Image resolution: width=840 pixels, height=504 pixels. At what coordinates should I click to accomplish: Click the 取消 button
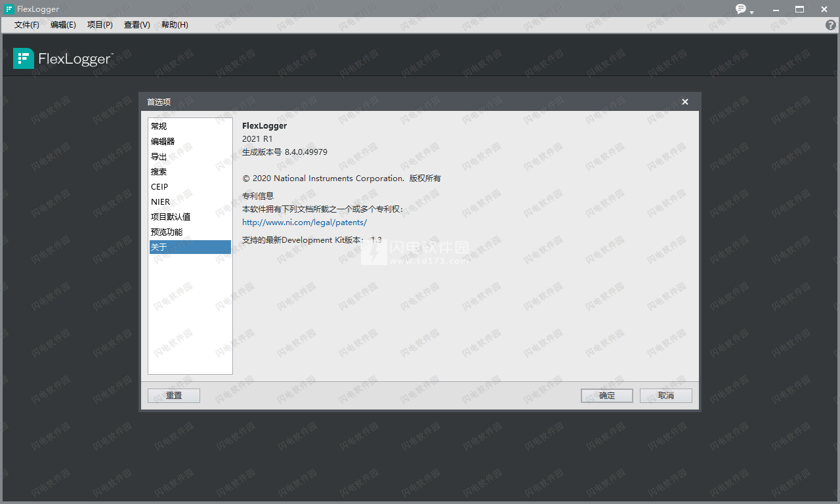tap(666, 396)
